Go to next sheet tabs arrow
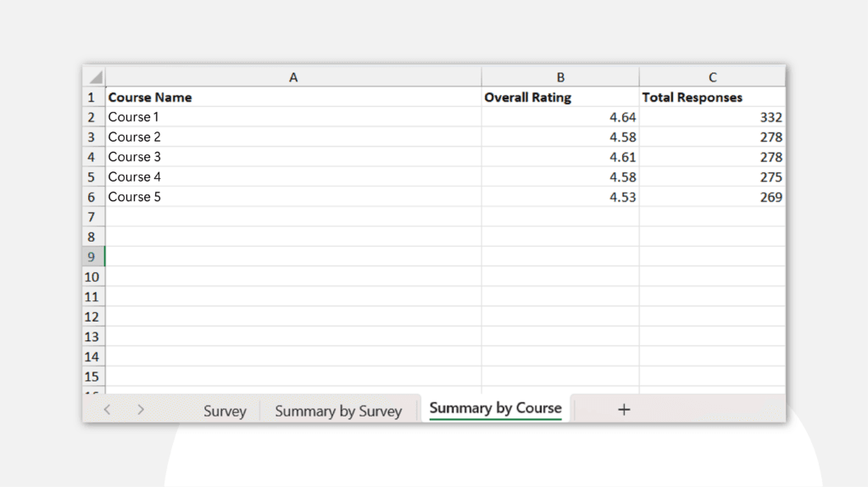The width and height of the screenshot is (868, 487). (141, 410)
